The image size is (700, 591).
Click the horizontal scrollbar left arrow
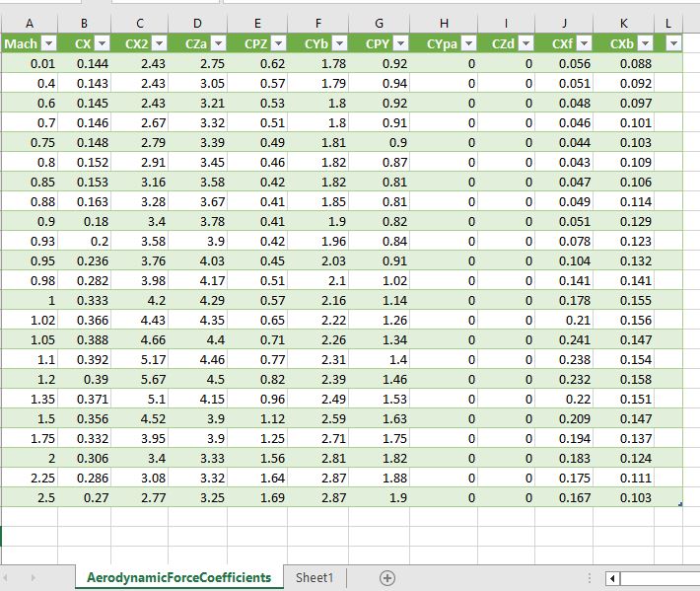point(613,578)
